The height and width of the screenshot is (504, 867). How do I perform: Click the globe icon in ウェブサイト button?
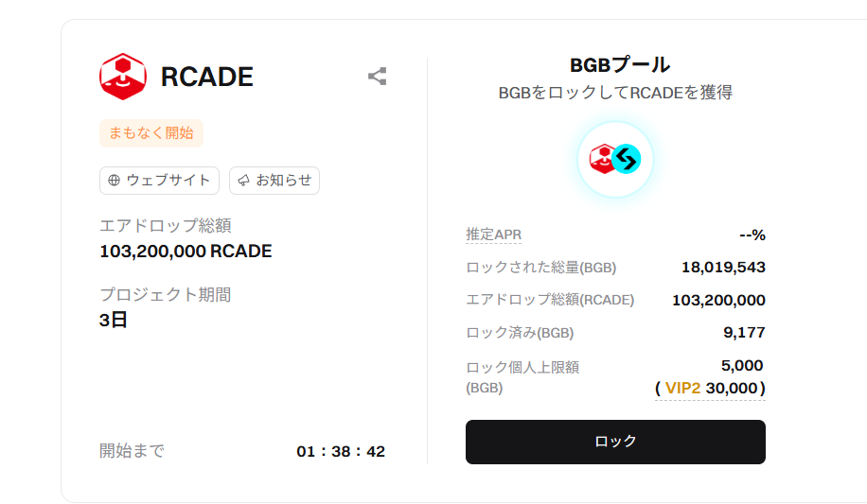pos(114,181)
